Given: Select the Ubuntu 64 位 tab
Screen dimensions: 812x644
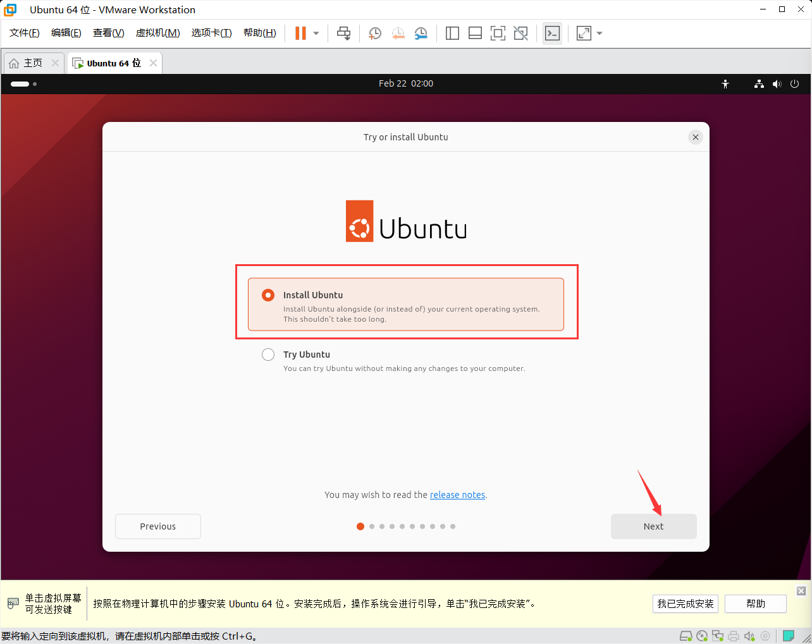Looking at the screenshot, I should [114, 63].
